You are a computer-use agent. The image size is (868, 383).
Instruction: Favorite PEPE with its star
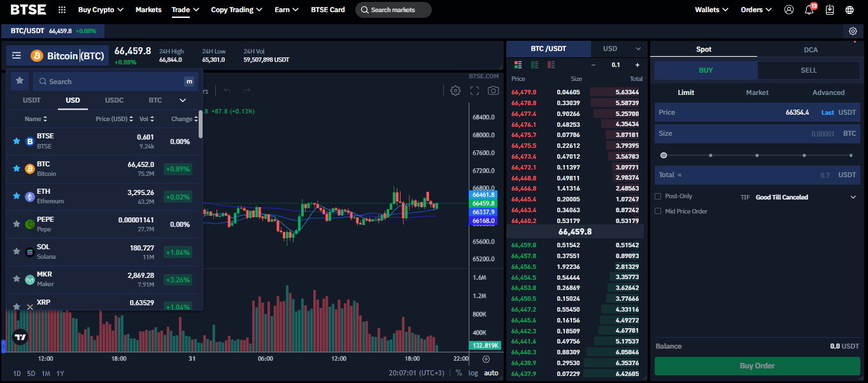tap(17, 224)
